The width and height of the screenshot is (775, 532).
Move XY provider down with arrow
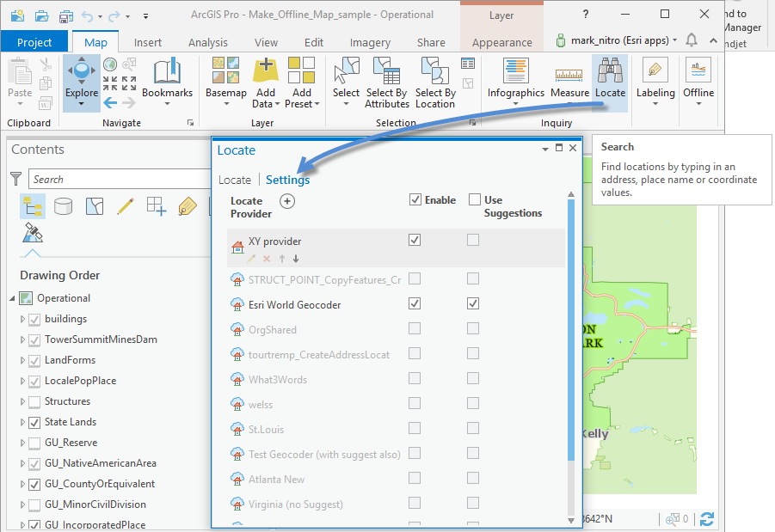coord(296,259)
